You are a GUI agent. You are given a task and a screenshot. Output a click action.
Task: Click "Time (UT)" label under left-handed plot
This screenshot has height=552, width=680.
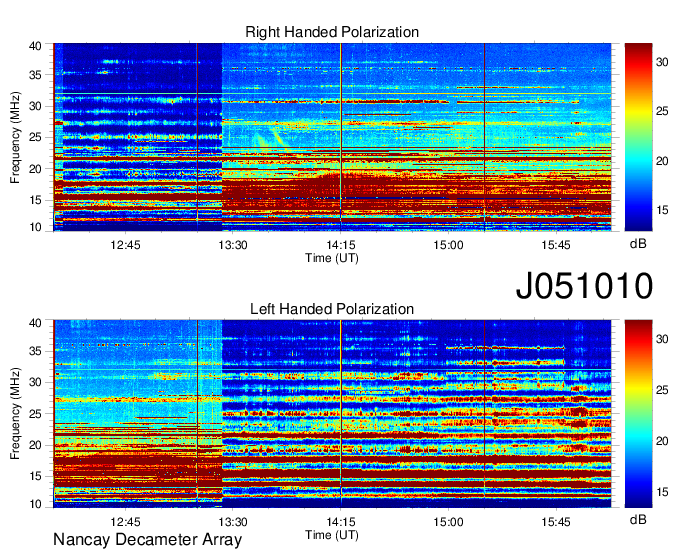pos(332,535)
